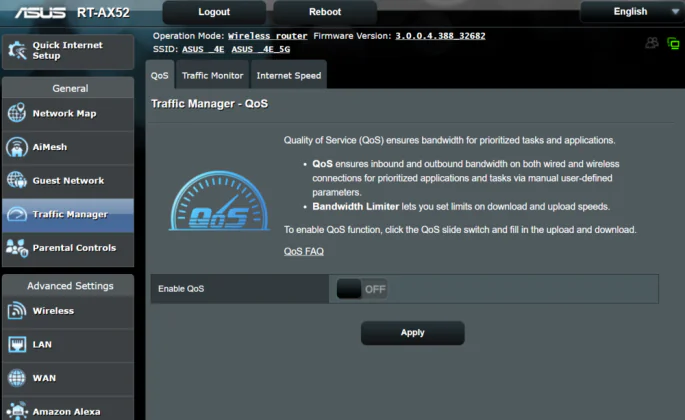Screen dimensions: 685x420
Task: Click the ASUS__4E_5G SSID link
Action: [x=261, y=49]
